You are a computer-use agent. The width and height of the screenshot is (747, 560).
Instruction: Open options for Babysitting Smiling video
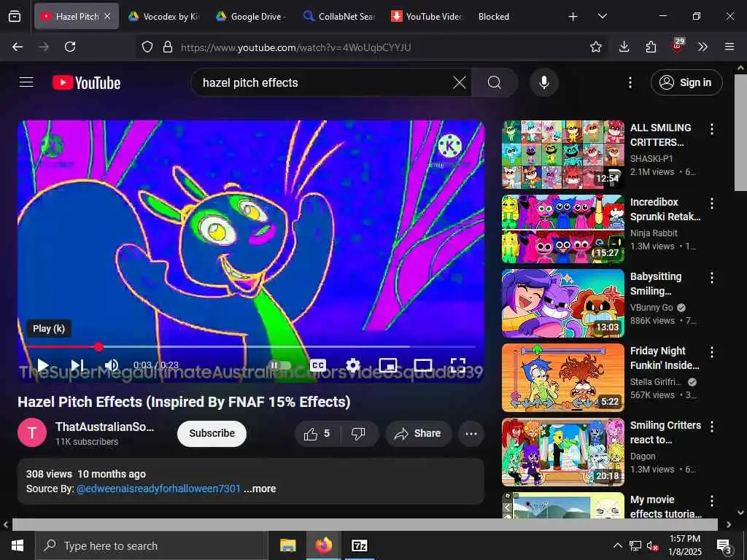point(712,278)
